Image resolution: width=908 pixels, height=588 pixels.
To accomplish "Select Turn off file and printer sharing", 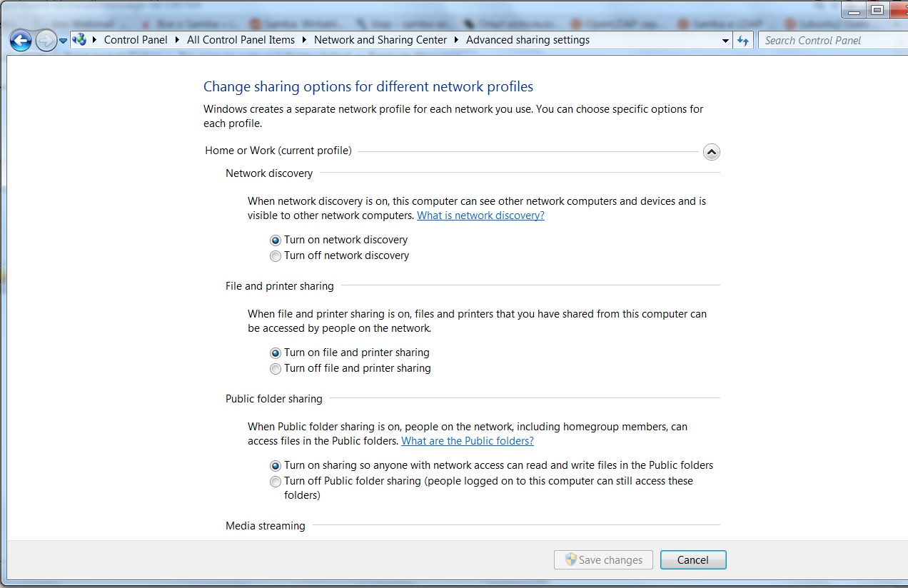I will point(276,369).
